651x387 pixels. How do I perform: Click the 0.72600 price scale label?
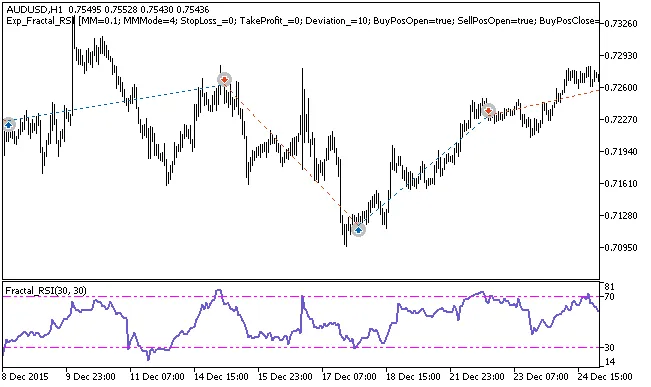[622, 88]
